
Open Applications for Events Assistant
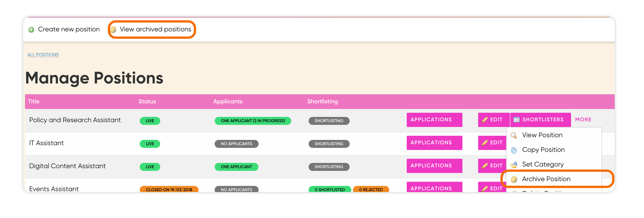click(434, 187)
